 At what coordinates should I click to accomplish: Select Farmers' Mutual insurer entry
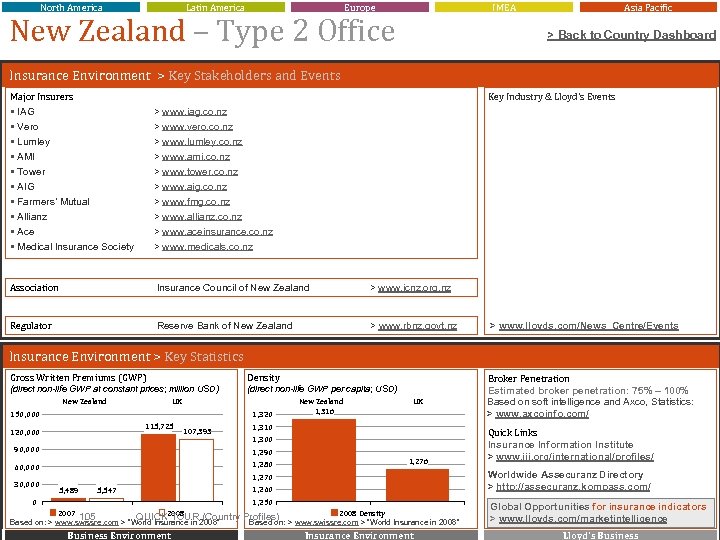click(x=53, y=202)
